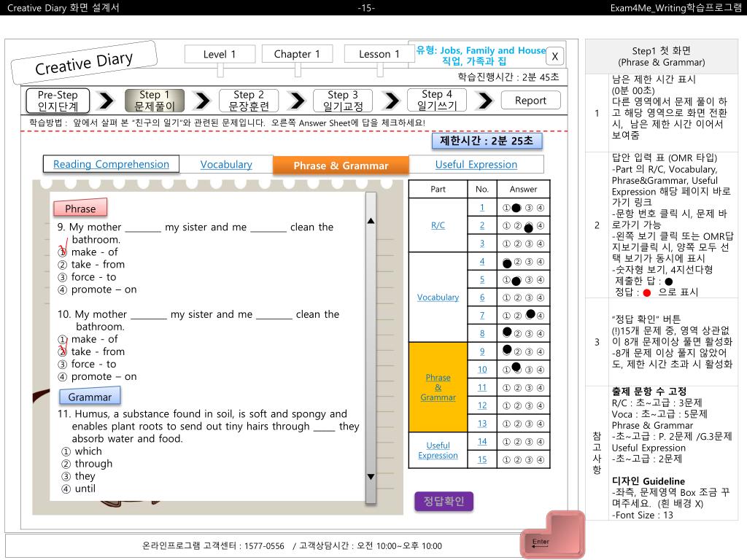Go to Step 3 일기교정
The width and height of the screenshot is (747, 560).
(x=343, y=101)
